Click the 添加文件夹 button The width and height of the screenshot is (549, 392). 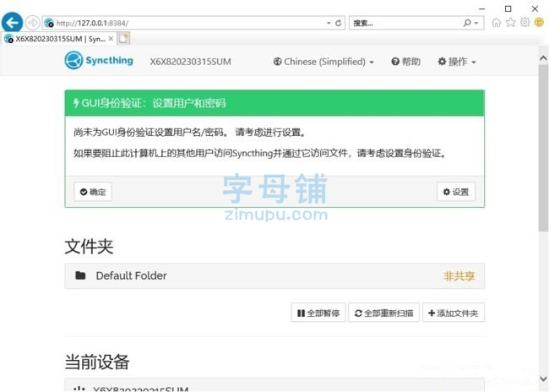pyautogui.click(x=454, y=313)
